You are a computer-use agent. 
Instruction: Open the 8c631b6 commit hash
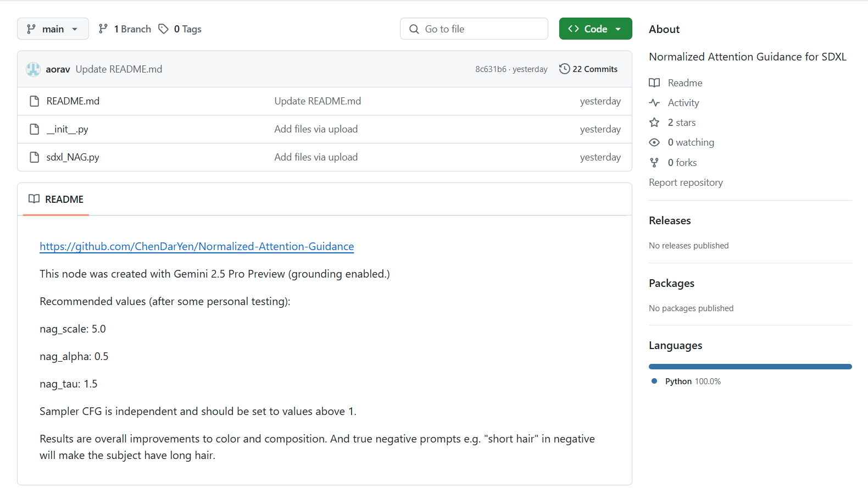pos(491,69)
